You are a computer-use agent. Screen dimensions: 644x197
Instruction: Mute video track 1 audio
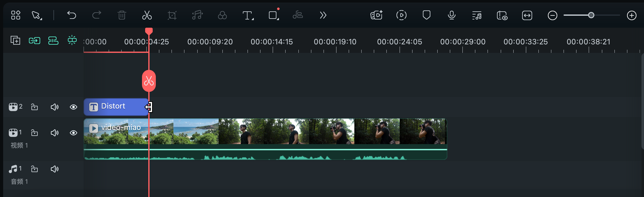(55, 133)
